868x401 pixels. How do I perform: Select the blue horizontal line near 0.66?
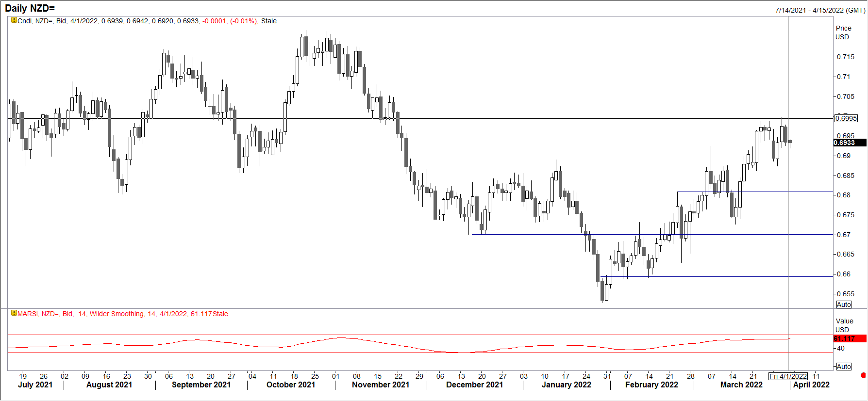[717, 276]
